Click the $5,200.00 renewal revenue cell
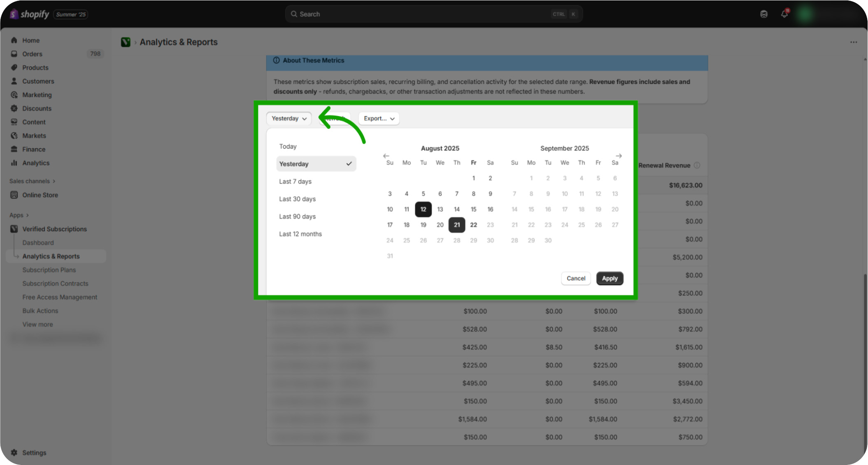This screenshot has height=465, width=868. pos(687,257)
